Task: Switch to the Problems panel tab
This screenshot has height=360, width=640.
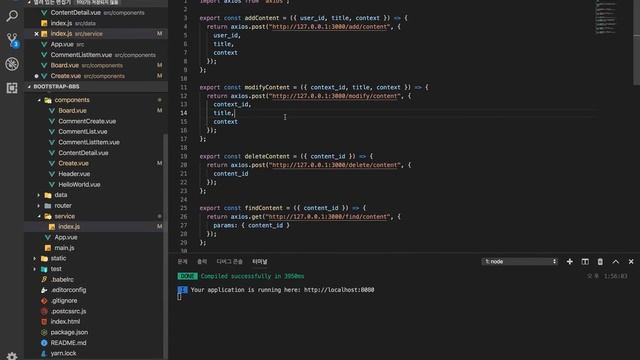Action: pos(182,262)
